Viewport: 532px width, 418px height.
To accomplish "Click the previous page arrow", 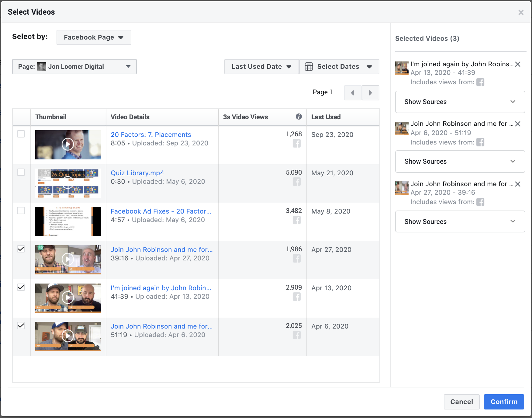I will [x=352, y=92].
